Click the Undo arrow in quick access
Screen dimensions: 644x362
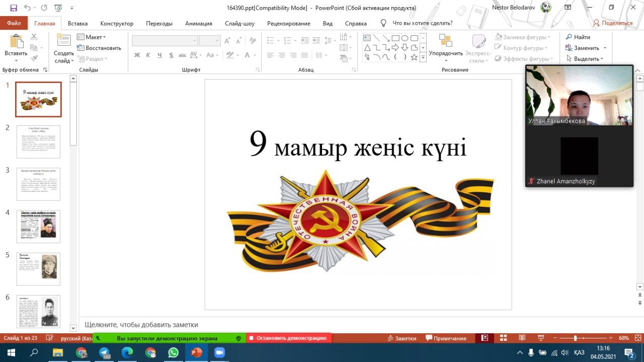[x=27, y=8]
